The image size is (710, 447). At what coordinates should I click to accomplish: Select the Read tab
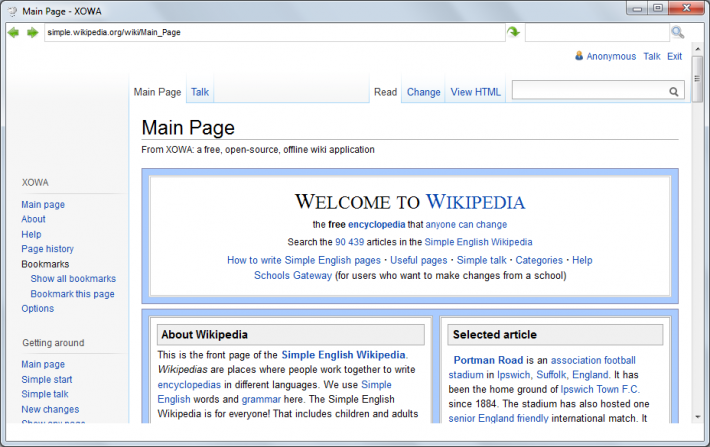(385, 92)
